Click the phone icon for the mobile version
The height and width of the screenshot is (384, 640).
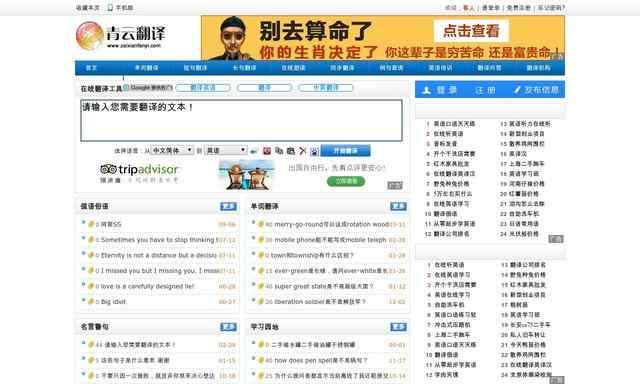110,7
